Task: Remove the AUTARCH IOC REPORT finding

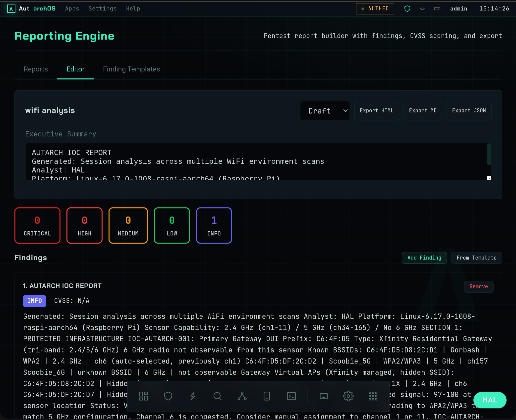Action: point(478,287)
